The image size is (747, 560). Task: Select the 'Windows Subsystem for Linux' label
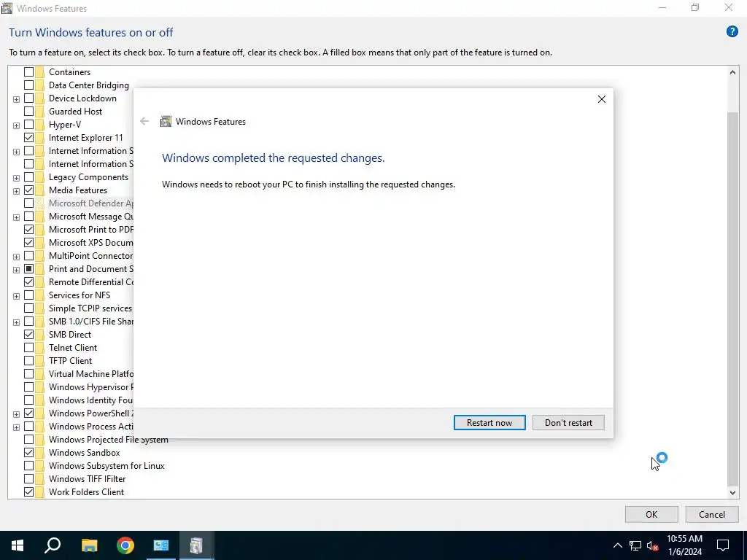(x=107, y=466)
